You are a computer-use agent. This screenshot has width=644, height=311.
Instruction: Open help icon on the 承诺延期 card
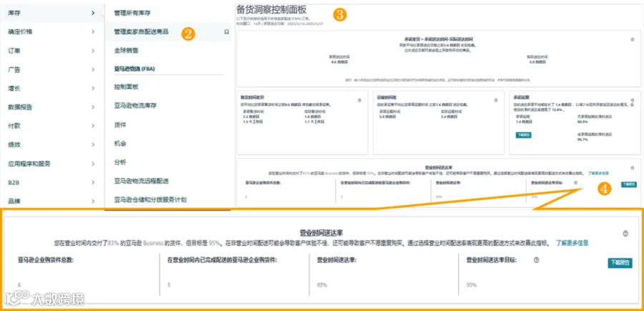pos(632,100)
